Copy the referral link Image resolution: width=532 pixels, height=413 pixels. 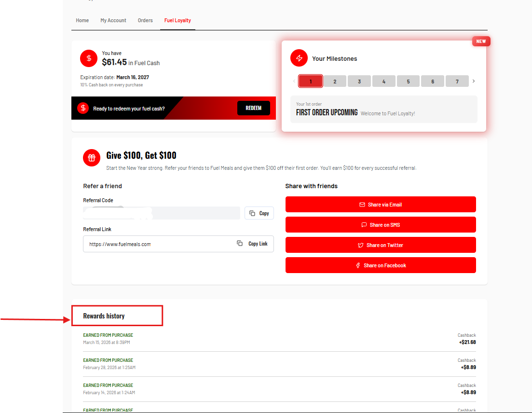pos(252,244)
